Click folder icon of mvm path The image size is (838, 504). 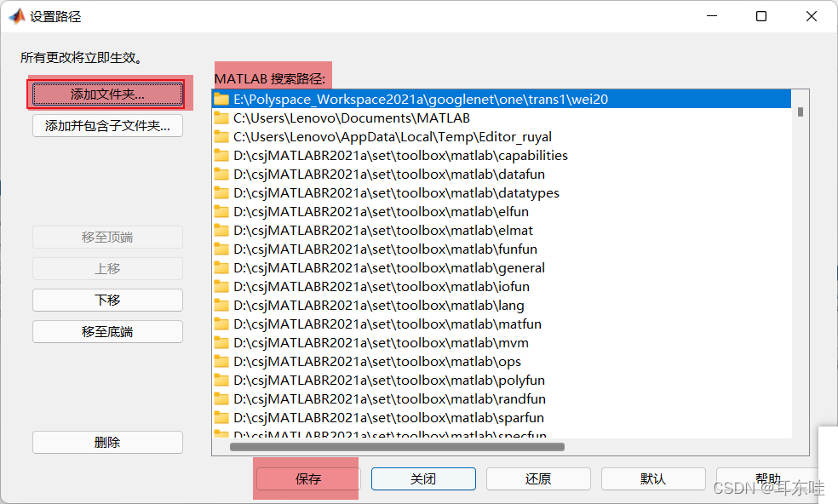[x=221, y=342]
